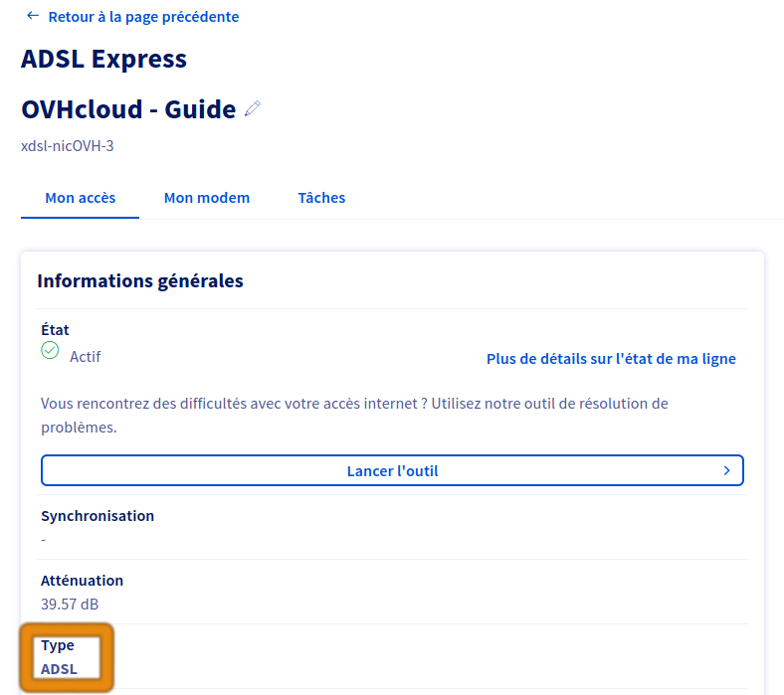Viewport: 784px width, 695px height.
Task: Open the "Retour à la page précédente" link
Action: [x=143, y=17]
